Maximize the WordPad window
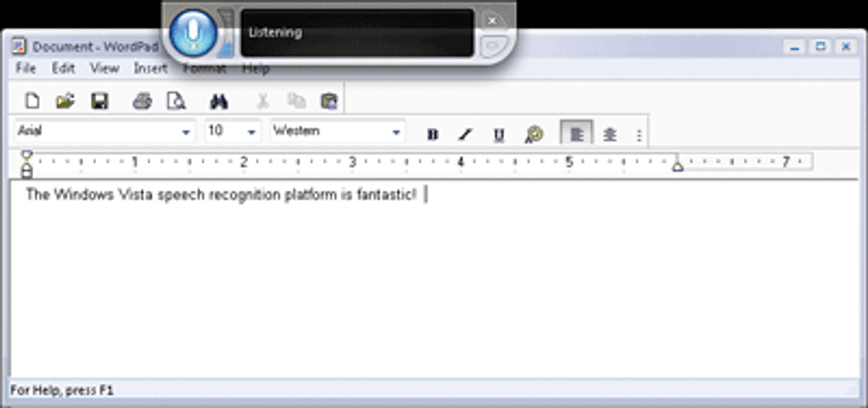Image resolution: width=868 pixels, height=408 pixels. tap(820, 47)
